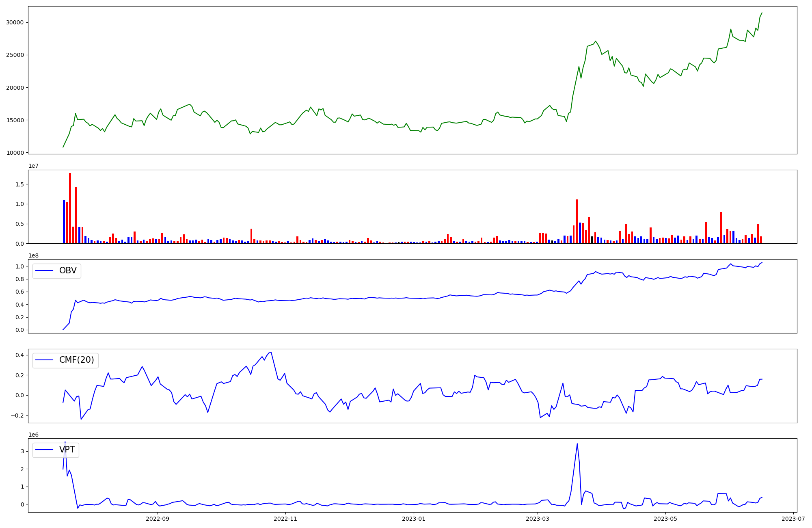The height and width of the screenshot is (528, 812).
Task: Click the blue line sample in CMF(20) legend
Action: 45,360
